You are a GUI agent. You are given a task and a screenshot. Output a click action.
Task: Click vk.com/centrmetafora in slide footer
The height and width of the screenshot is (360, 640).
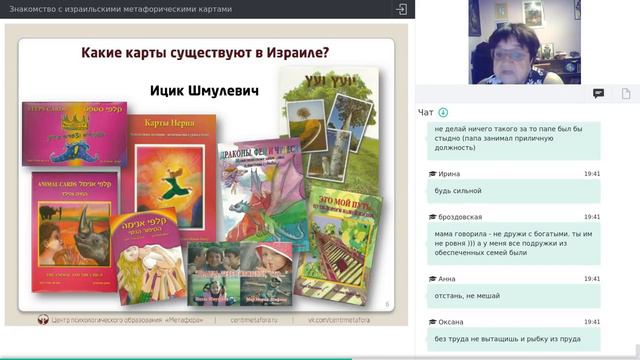(339, 320)
